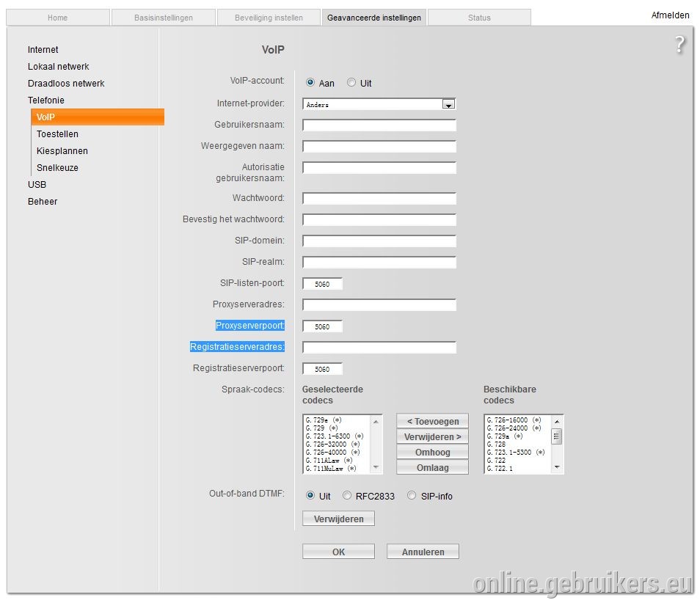Set VoIP-account to Uit
The height and width of the screenshot is (600, 700).
pyautogui.click(x=351, y=83)
